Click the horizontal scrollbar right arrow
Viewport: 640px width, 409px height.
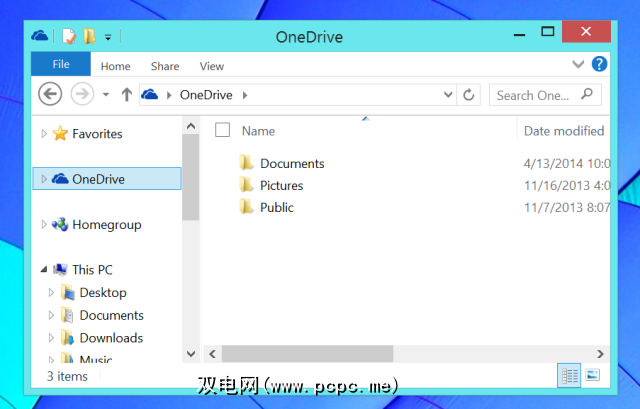click(x=600, y=354)
